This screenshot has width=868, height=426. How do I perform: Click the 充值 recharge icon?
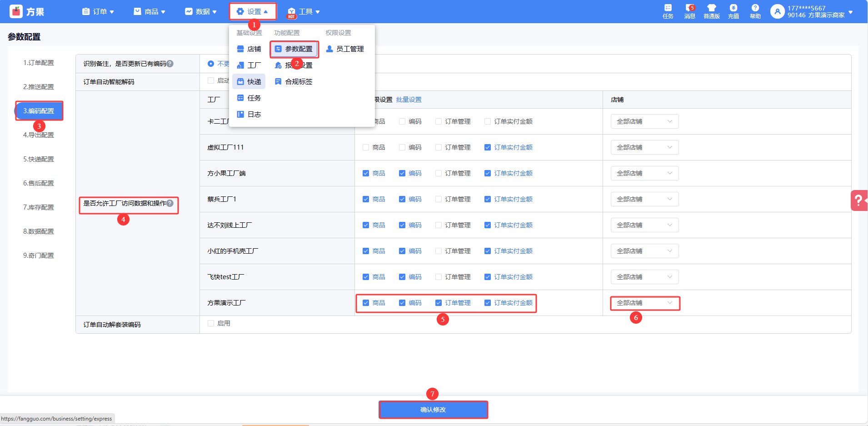point(733,11)
